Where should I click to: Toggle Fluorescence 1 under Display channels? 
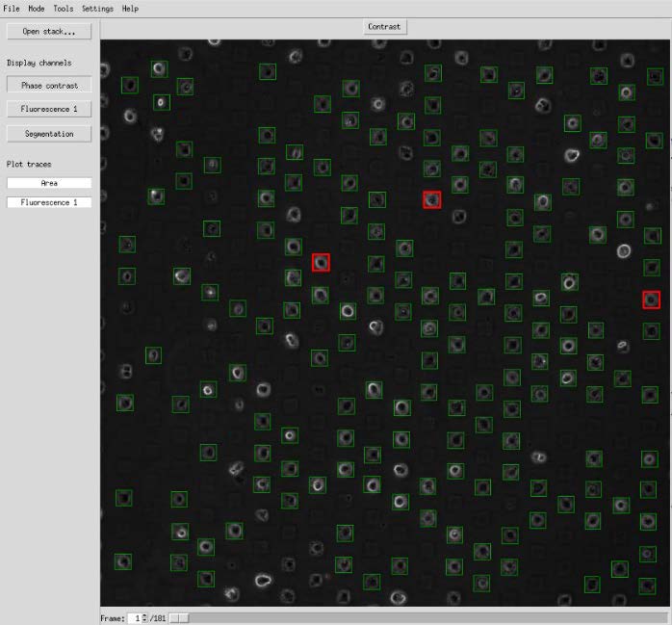49,109
